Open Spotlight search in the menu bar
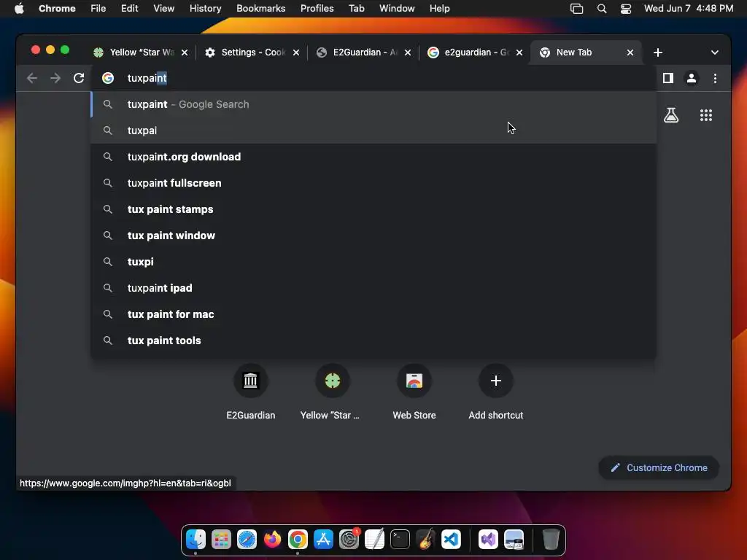Image resolution: width=747 pixels, height=560 pixels. click(602, 9)
